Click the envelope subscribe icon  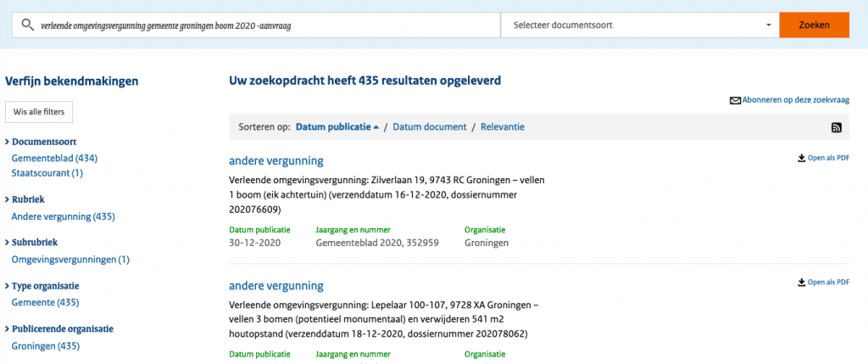(735, 101)
